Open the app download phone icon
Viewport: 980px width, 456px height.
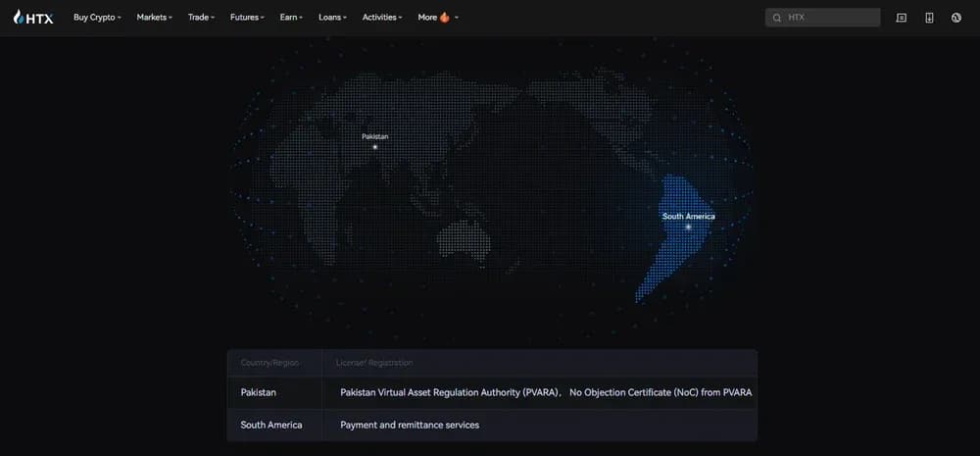pyautogui.click(x=929, y=18)
